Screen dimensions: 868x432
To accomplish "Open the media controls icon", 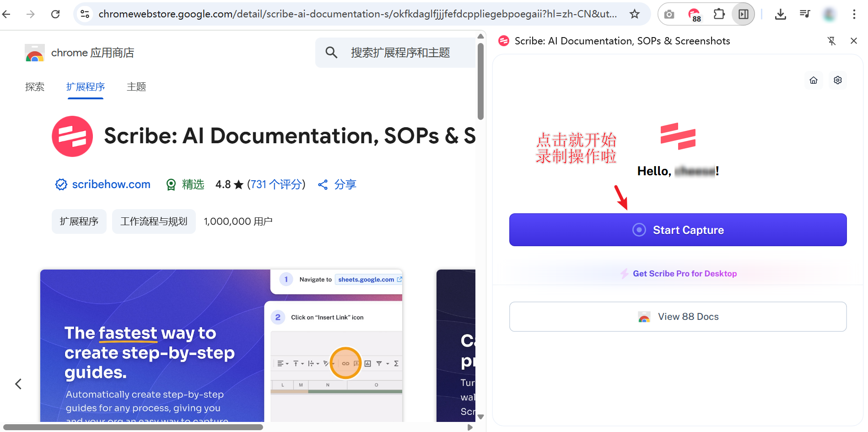I will coord(805,14).
